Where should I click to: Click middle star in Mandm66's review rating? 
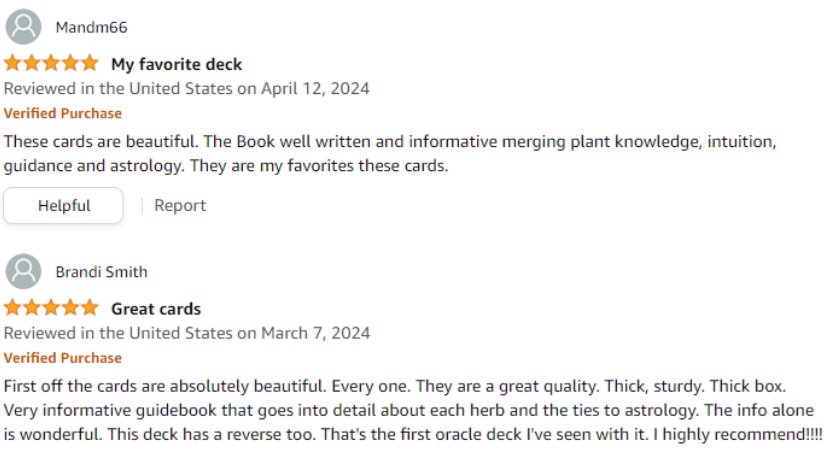coord(51,64)
